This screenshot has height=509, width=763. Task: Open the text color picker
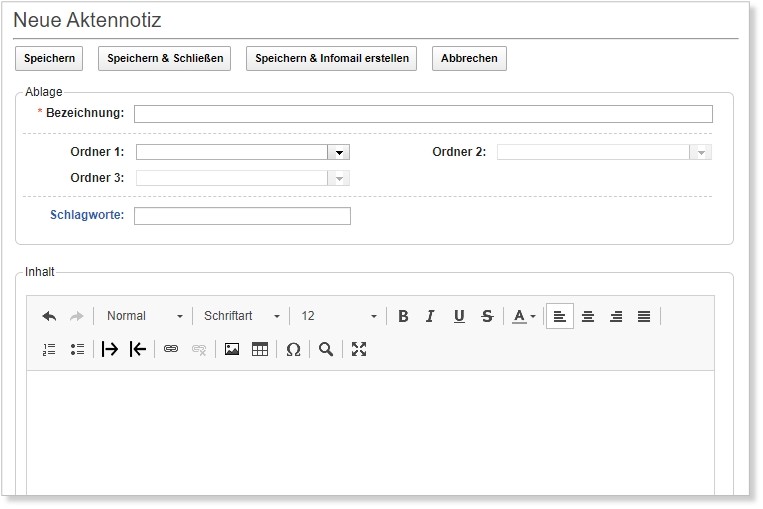[524, 316]
